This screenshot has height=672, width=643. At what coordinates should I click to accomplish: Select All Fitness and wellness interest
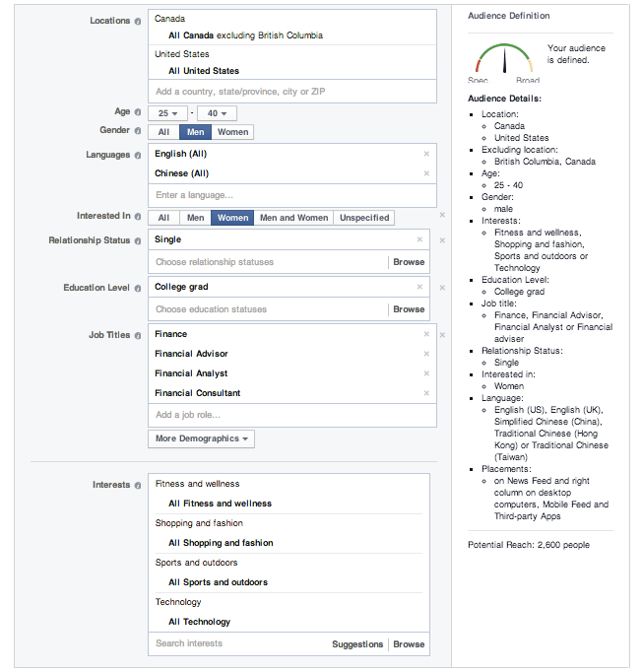coord(220,504)
